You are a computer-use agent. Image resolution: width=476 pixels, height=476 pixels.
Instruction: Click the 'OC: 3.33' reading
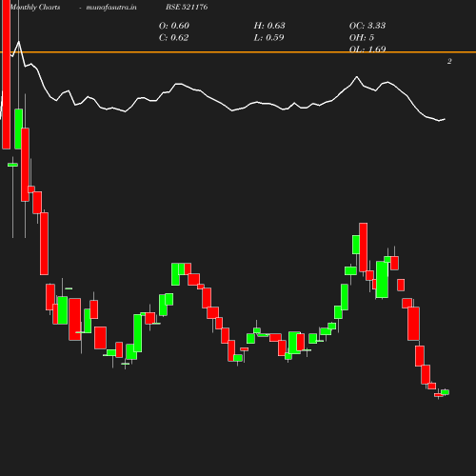tap(367, 26)
